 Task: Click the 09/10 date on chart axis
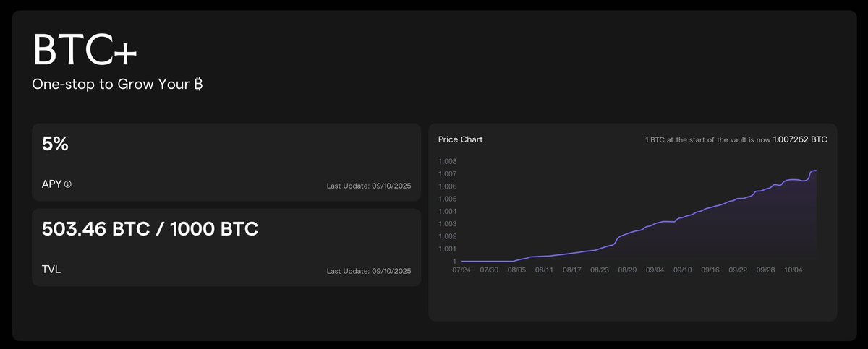click(x=683, y=270)
